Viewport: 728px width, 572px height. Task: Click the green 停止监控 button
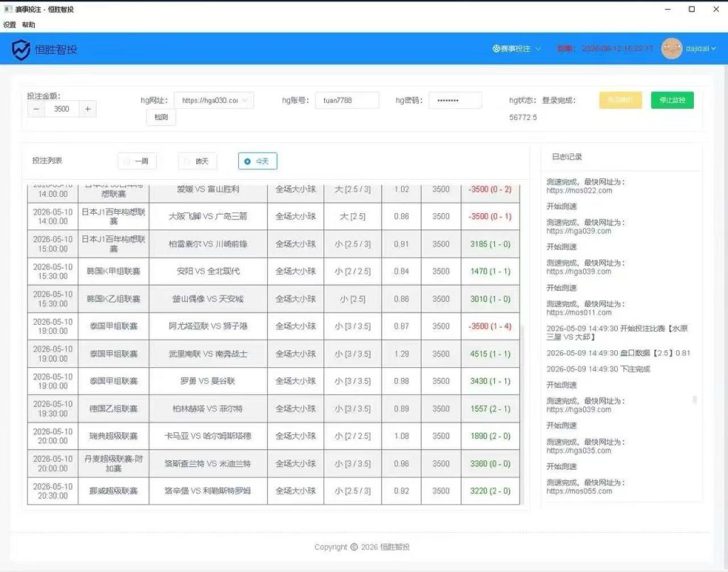tap(673, 100)
